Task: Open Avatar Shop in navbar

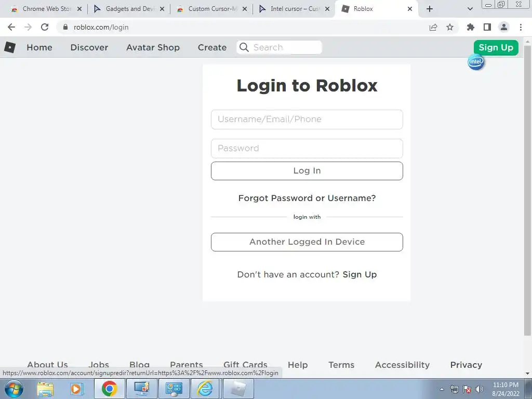Action: 153,47
